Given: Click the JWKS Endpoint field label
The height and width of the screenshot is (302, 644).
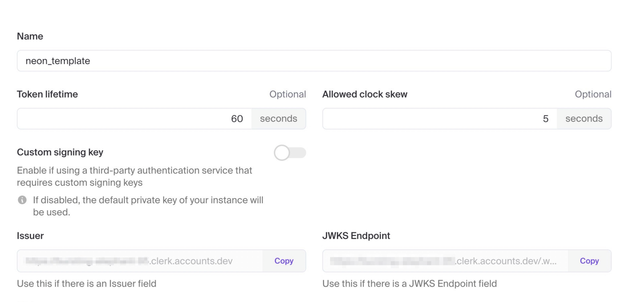Looking at the screenshot, I should pos(356,236).
